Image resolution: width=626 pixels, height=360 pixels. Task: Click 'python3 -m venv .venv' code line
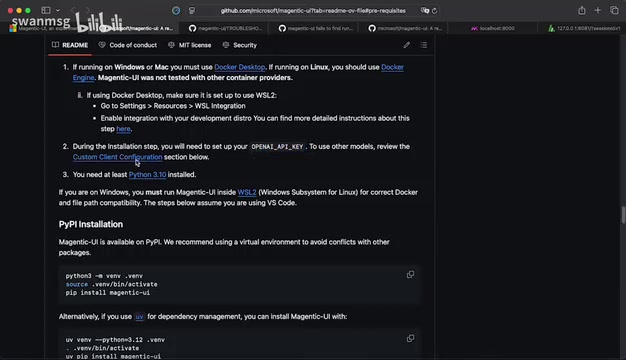click(x=104, y=276)
